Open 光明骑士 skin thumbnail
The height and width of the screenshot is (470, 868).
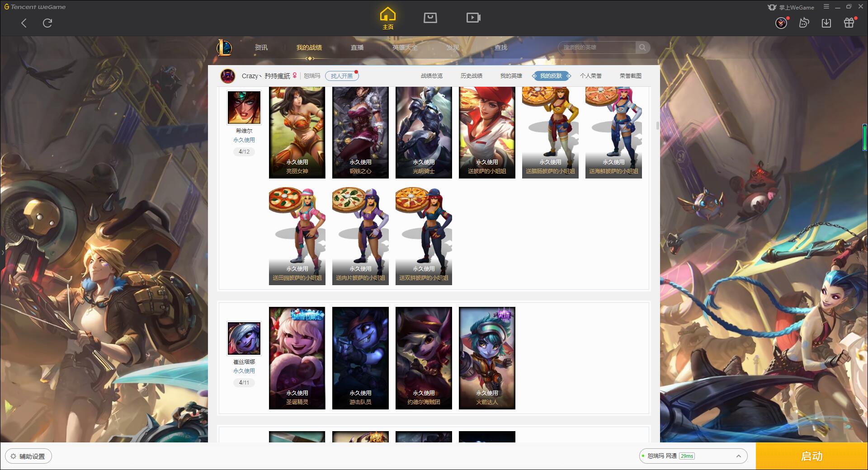[424, 132]
